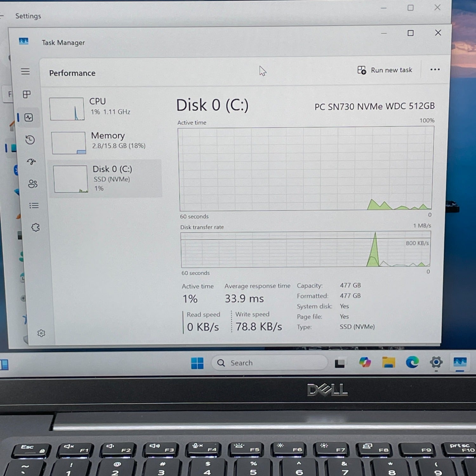This screenshot has width=476, height=476.
Task: Open the Startup apps icon in sidebar
Action: pos(31,162)
